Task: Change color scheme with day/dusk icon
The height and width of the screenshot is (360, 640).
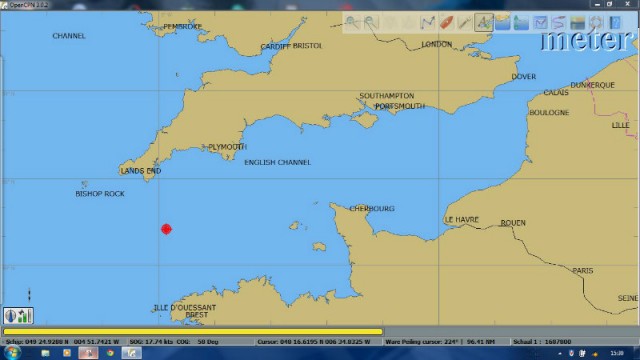Action: 578,22
